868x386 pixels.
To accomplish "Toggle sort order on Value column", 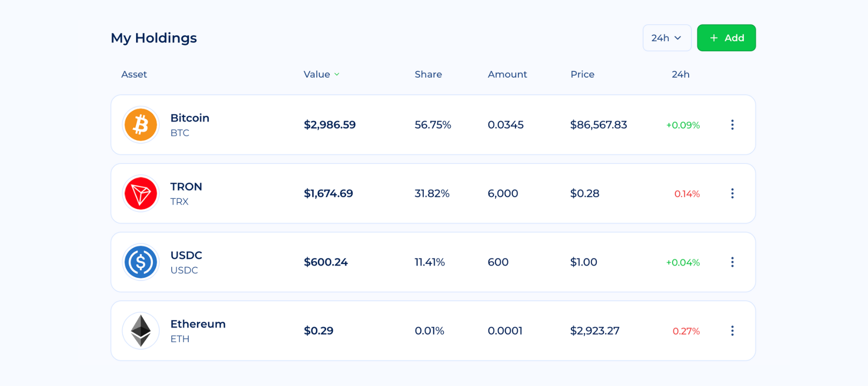I will [x=321, y=74].
